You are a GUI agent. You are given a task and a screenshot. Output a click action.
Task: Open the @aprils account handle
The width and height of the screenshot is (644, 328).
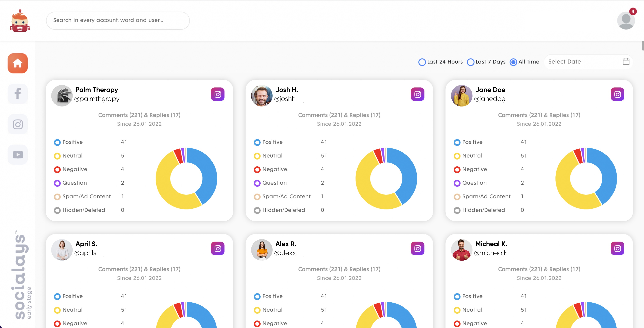click(x=85, y=253)
